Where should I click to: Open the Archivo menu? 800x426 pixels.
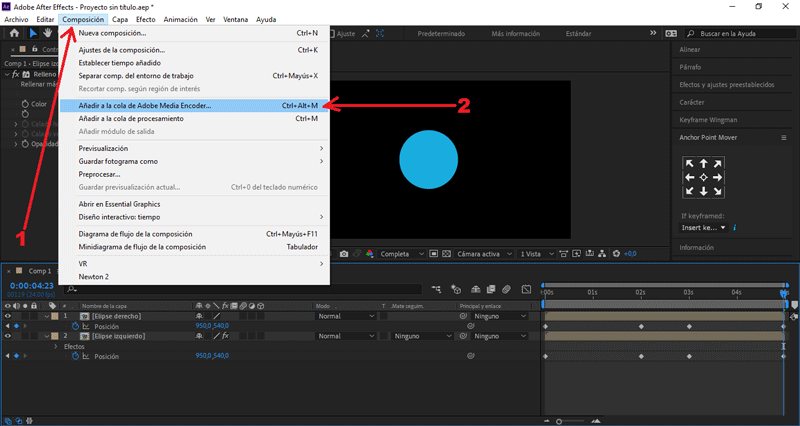pos(16,19)
